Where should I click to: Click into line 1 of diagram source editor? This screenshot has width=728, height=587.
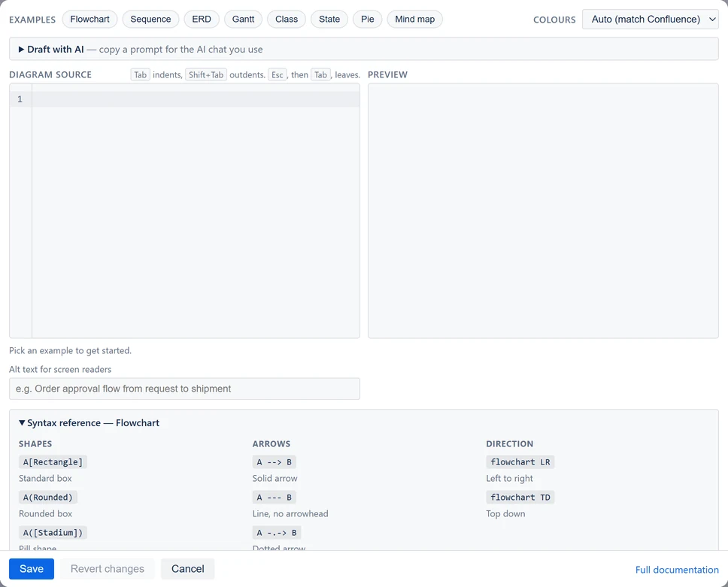[x=196, y=99]
